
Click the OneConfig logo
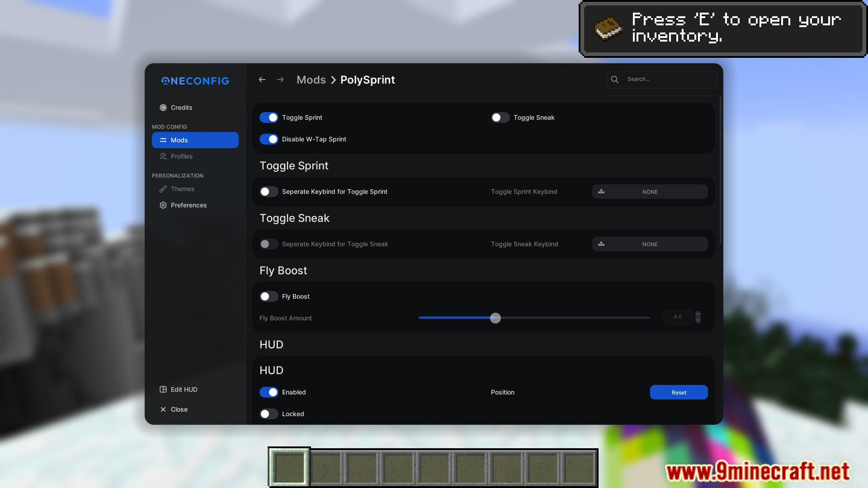tap(195, 81)
